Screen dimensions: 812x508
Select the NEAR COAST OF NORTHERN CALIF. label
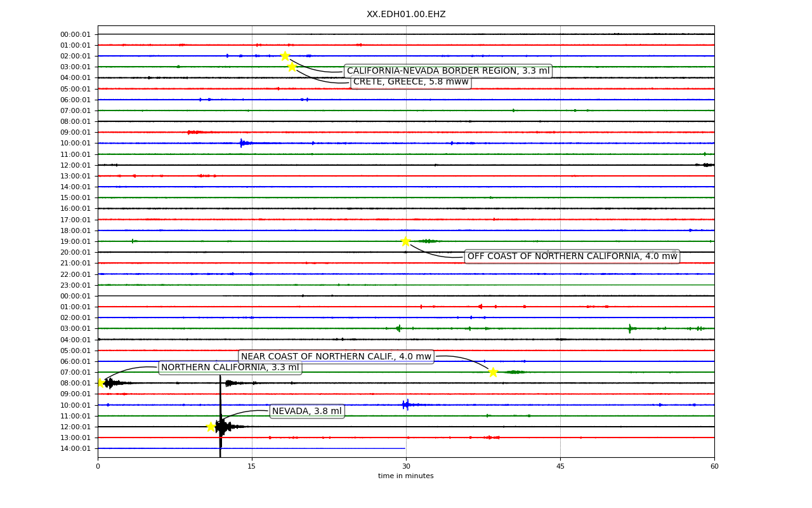[336, 357]
